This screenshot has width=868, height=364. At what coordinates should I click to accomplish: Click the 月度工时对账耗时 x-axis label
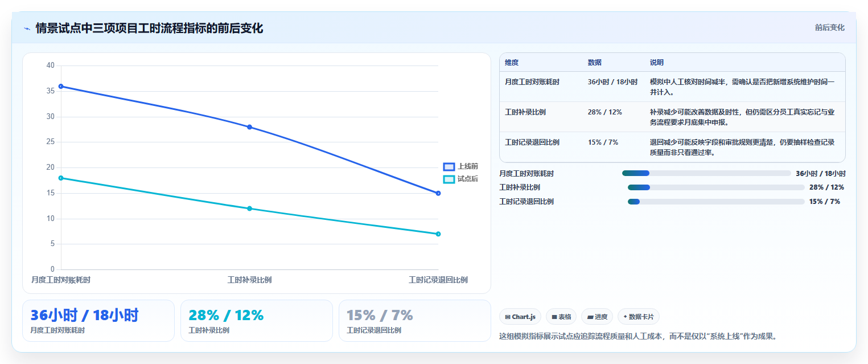[61, 280]
